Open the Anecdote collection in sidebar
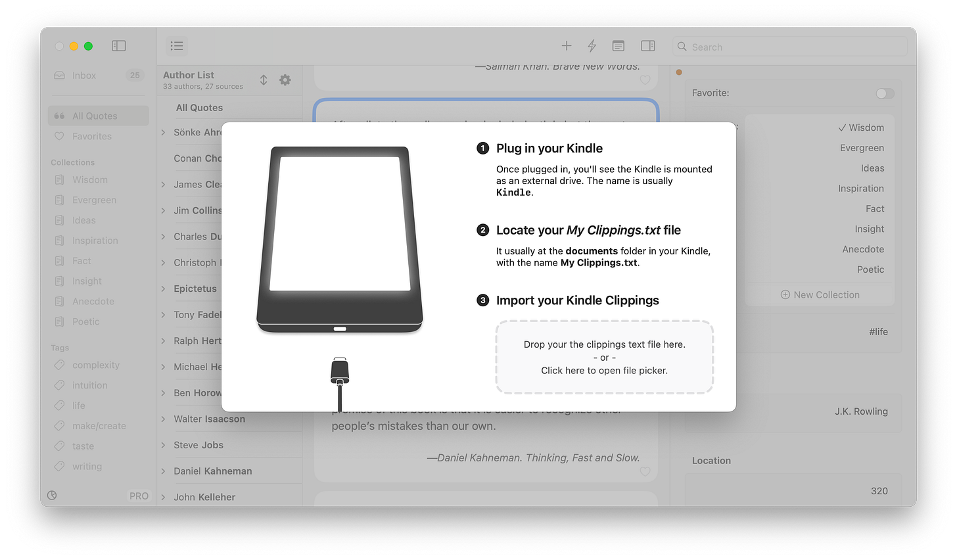 [x=99, y=301]
